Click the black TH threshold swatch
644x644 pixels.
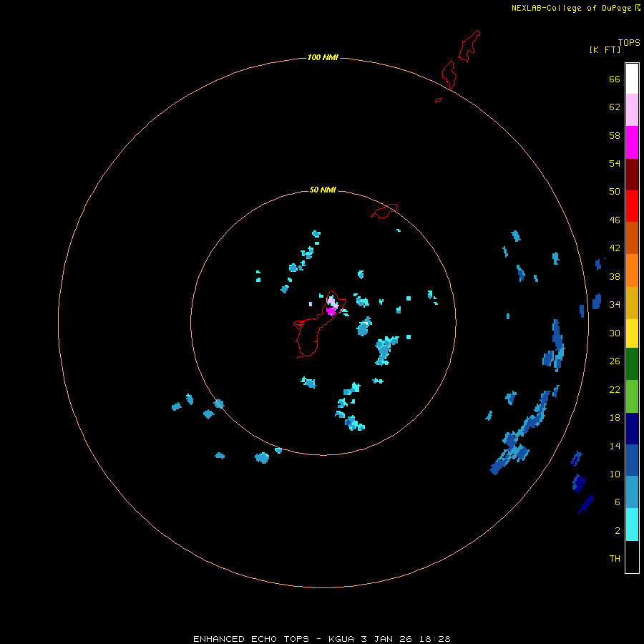632,557
